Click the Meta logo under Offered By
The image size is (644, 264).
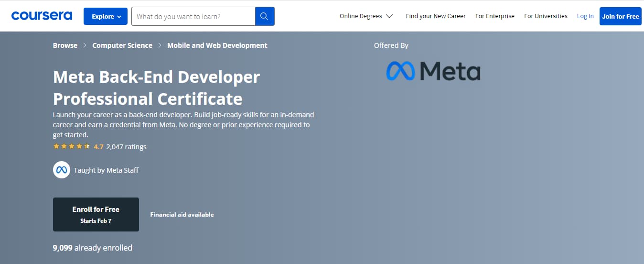click(433, 71)
